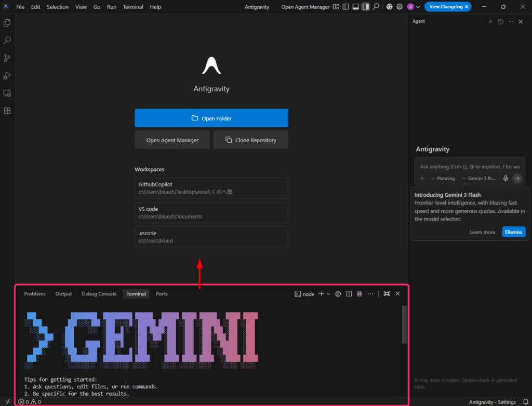Toggle the primary side bar layout button
Viewport: 532px width, 406px height.
coord(346,7)
